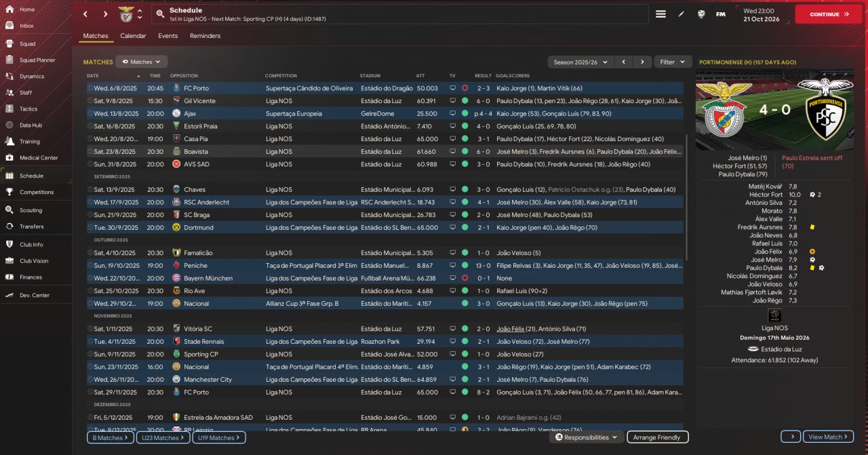Click the back navigation arrow in the top bar
Viewport: 868px width, 455px height.
[85, 14]
